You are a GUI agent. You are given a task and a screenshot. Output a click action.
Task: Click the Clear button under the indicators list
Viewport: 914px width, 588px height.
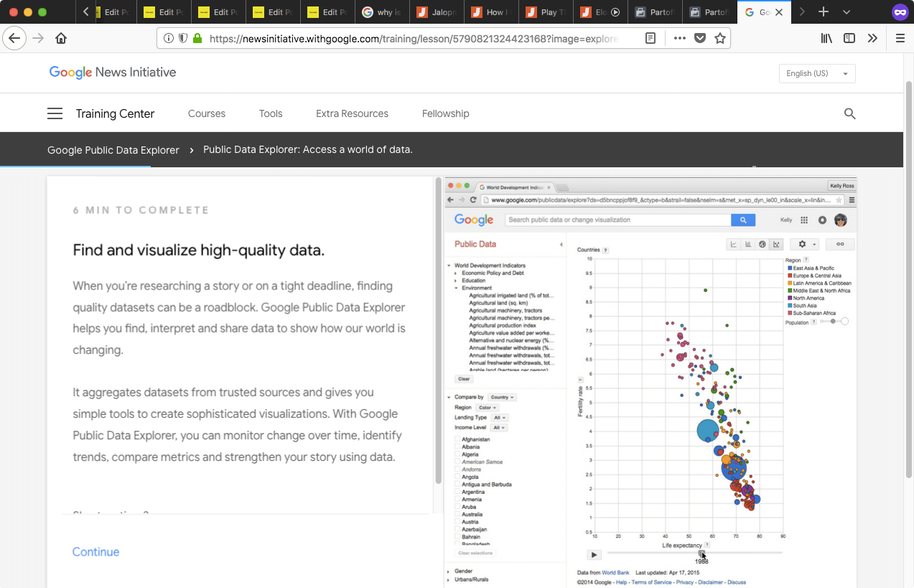click(464, 378)
